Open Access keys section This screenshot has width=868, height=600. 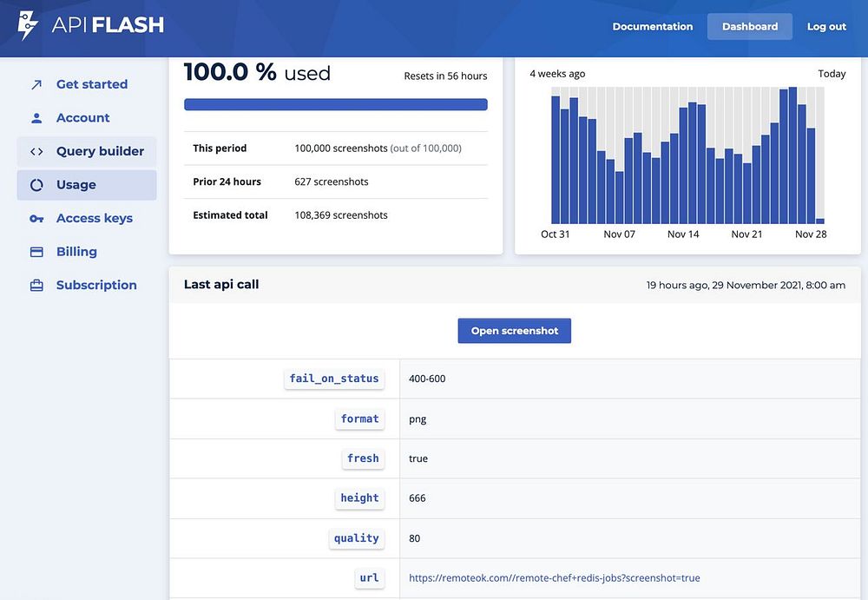coord(86,218)
